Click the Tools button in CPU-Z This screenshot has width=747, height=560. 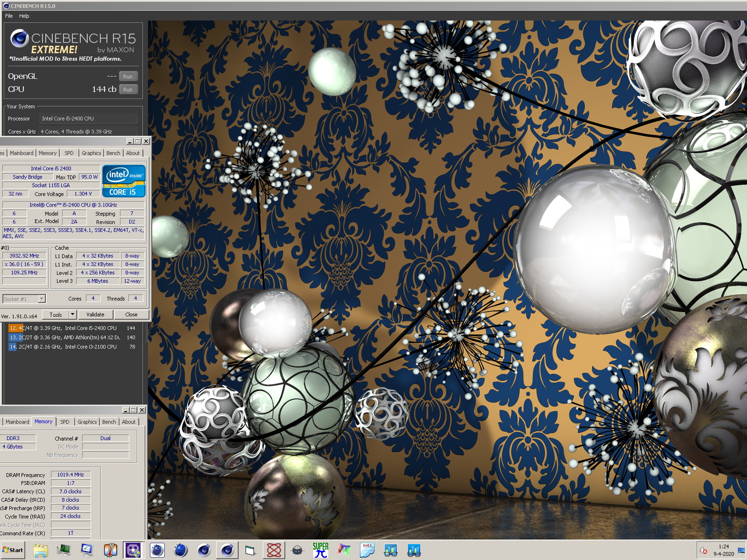[56, 315]
